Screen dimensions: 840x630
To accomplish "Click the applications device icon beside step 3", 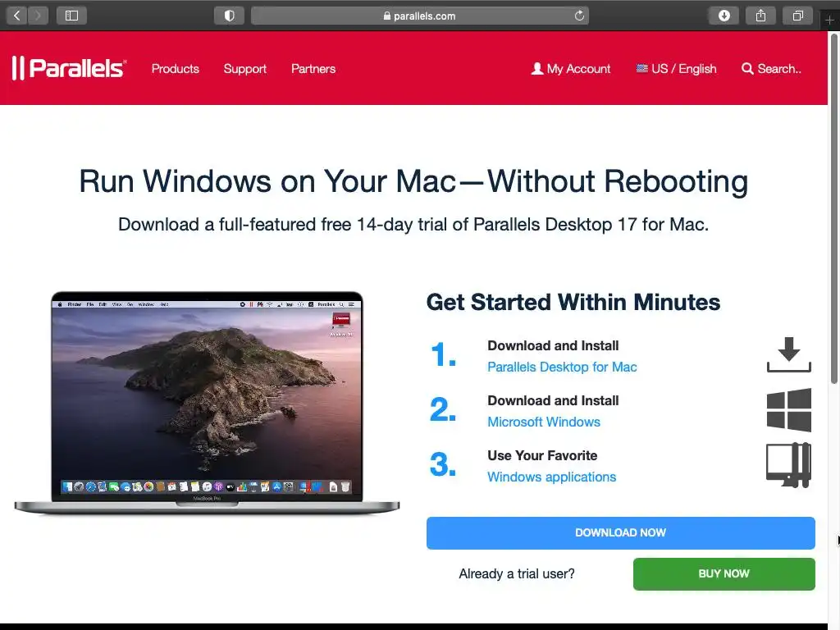I will [789, 465].
